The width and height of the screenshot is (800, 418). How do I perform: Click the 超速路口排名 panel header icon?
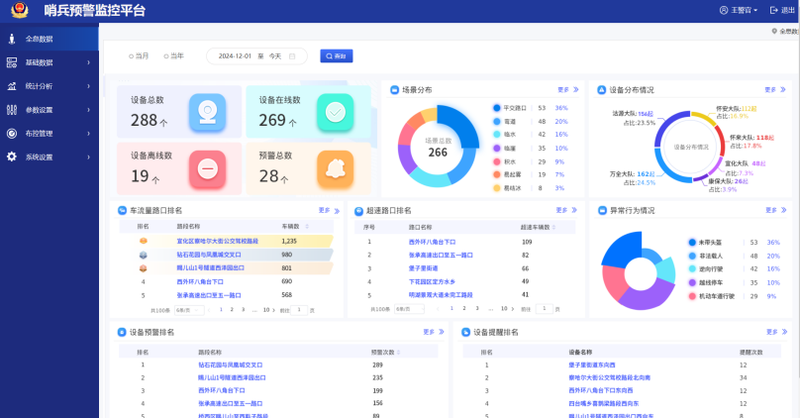359,211
